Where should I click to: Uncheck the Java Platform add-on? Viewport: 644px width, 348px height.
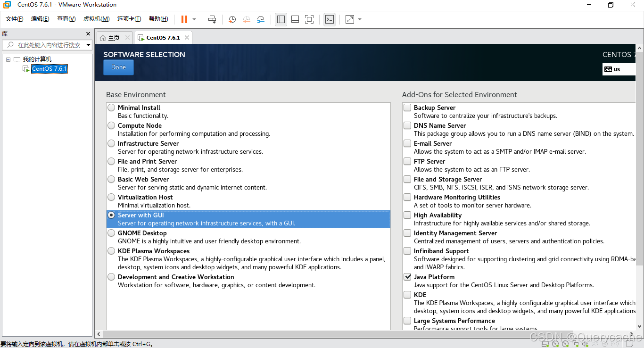pos(407,277)
